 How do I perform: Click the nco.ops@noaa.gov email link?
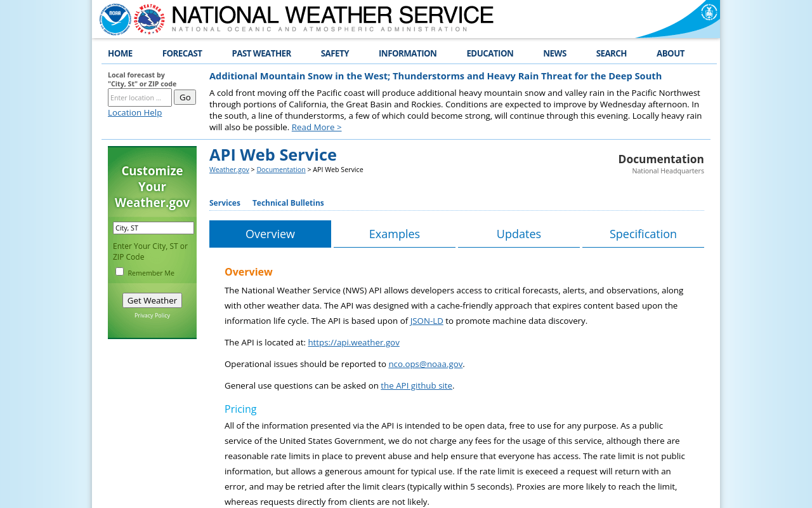pos(426,364)
